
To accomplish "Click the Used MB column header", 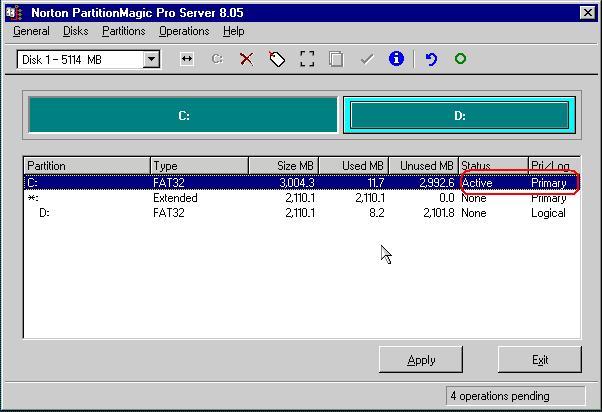I will tap(354, 166).
